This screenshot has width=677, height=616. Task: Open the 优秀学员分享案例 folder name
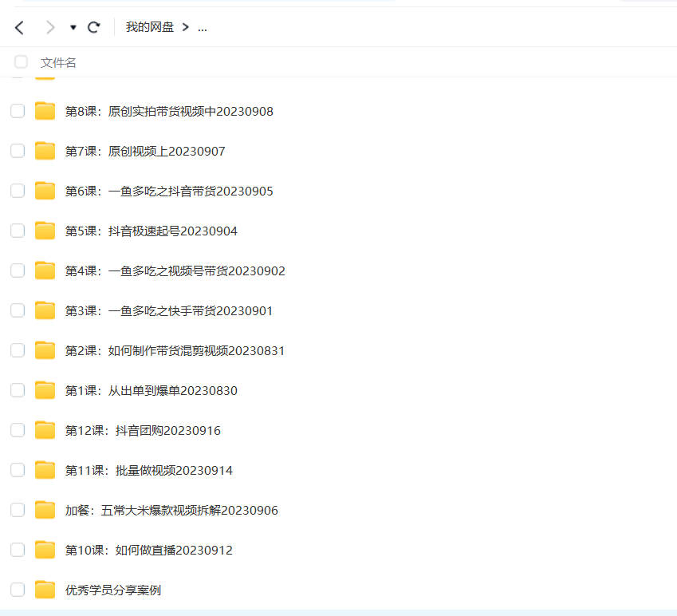(x=113, y=590)
